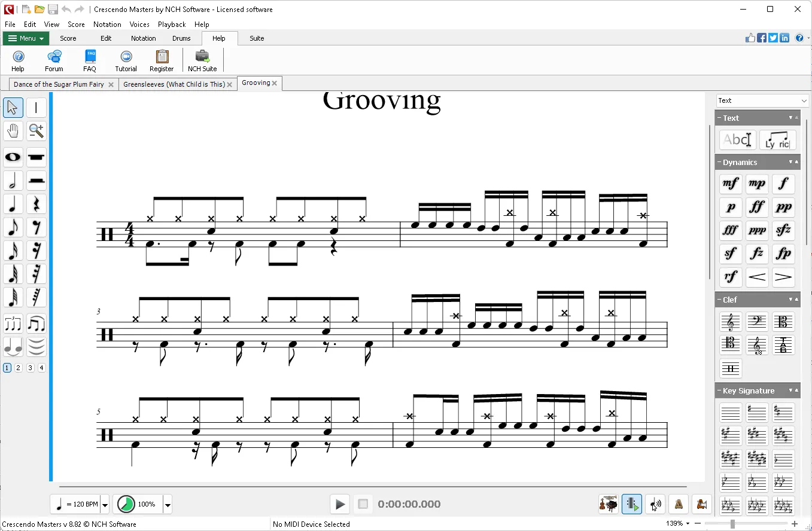Select the whole note tool

pos(13,157)
